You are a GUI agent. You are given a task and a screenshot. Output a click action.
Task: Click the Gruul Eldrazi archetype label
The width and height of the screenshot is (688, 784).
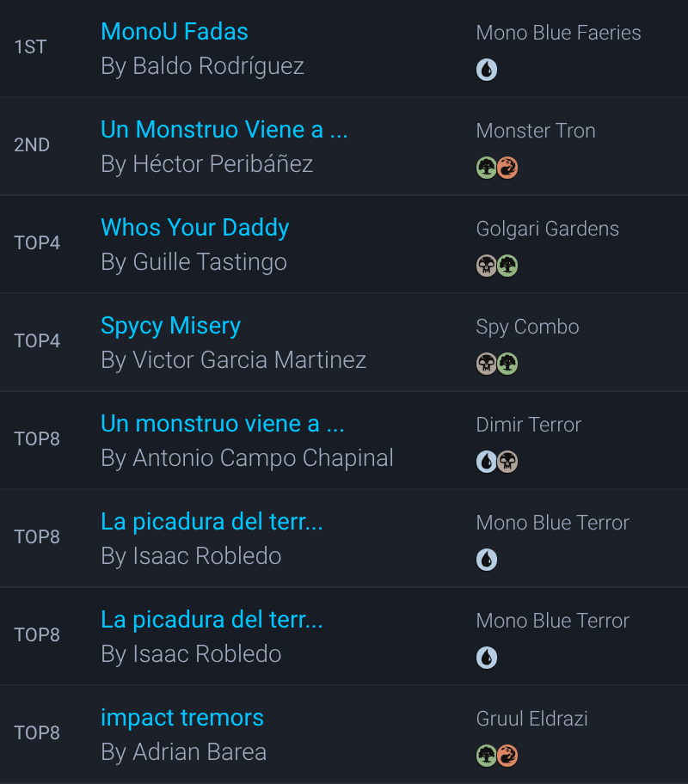pyautogui.click(x=531, y=719)
